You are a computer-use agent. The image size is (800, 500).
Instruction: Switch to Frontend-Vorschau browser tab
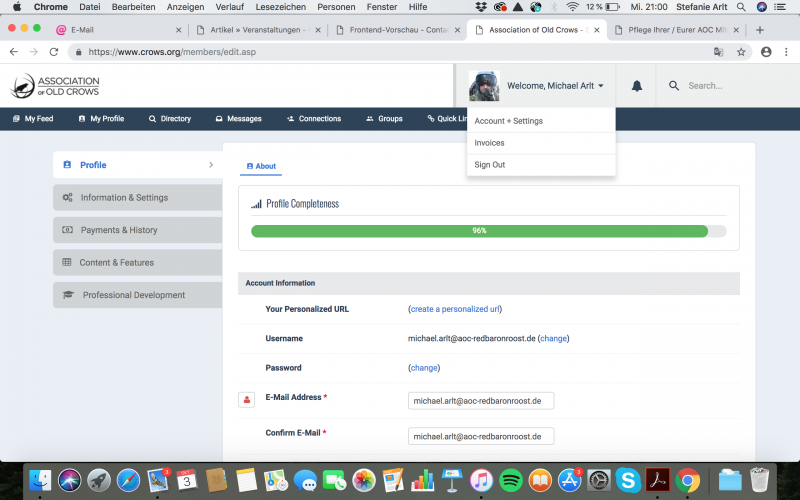pyautogui.click(x=398, y=30)
